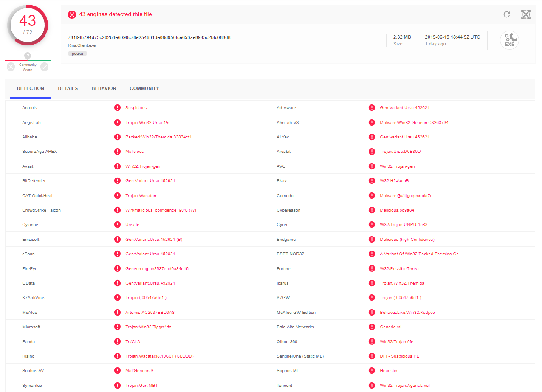Click the alert icon next to Acronis result
Image resolution: width=542 pixels, height=392 pixels.
[117, 108]
